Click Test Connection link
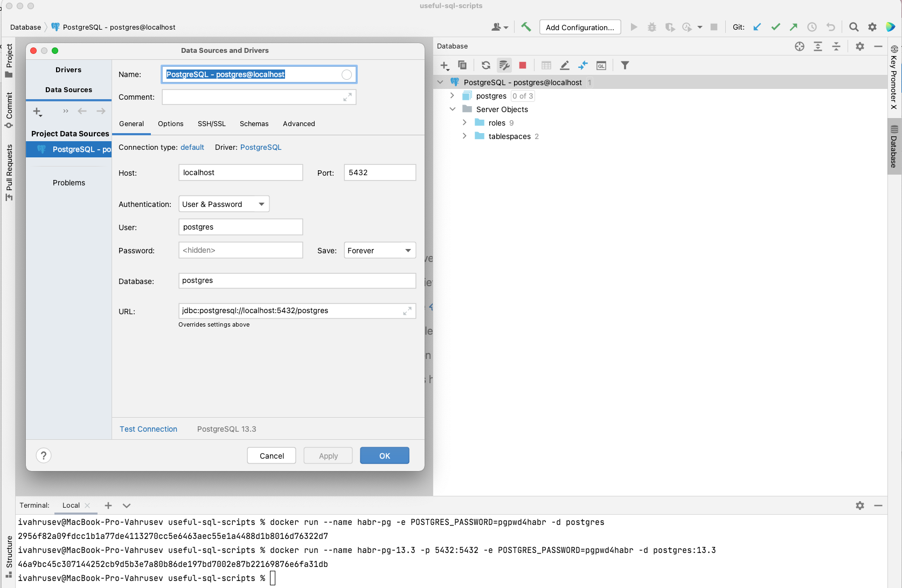 pos(148,429)
